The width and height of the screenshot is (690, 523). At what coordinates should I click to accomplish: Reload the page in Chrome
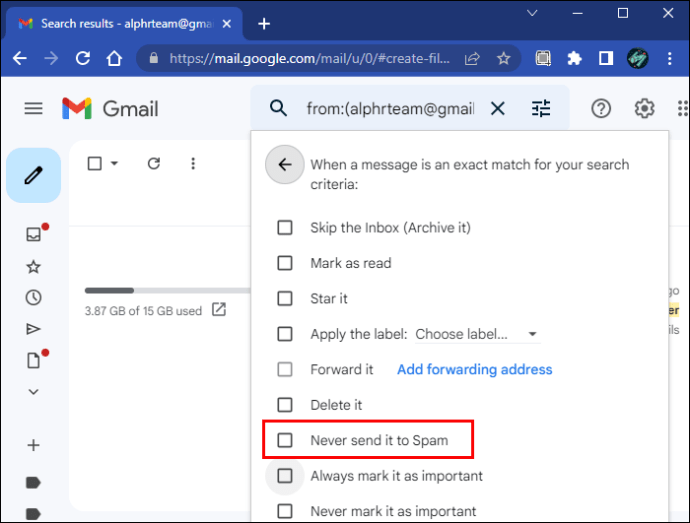[x=83, y=58]
